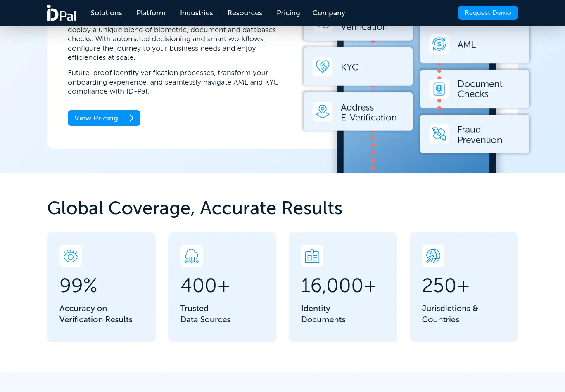This screenshot has width=565, height=392.
Task: Click the View Pricing button
Action: [x=104, y=118]
